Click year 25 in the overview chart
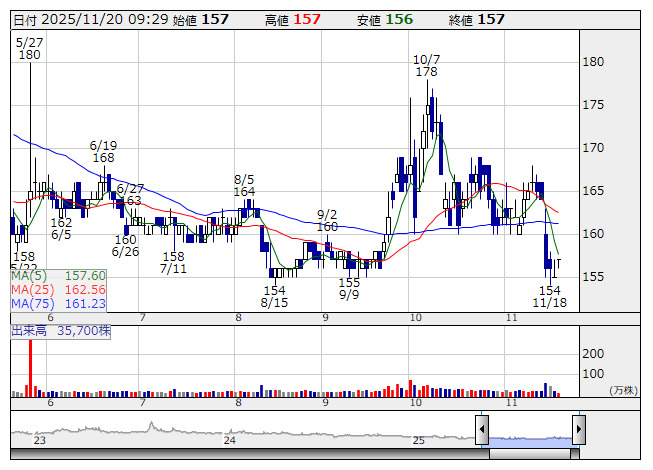Viewport: 653px width, 470px height. coord(419,440)
